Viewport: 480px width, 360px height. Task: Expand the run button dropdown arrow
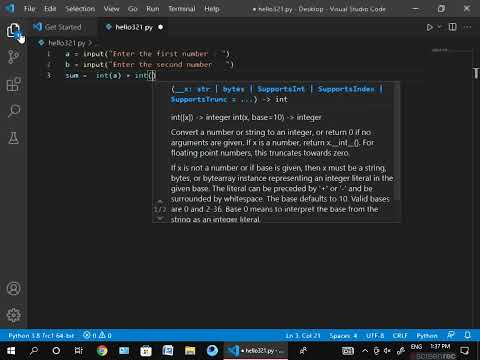439,27
